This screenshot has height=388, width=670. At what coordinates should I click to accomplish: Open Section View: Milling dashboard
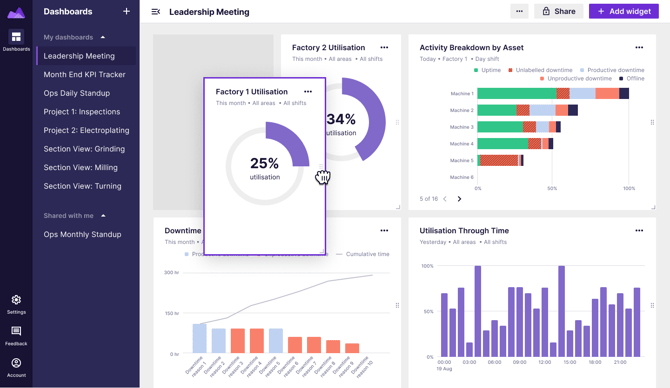[x=80, y=168]
